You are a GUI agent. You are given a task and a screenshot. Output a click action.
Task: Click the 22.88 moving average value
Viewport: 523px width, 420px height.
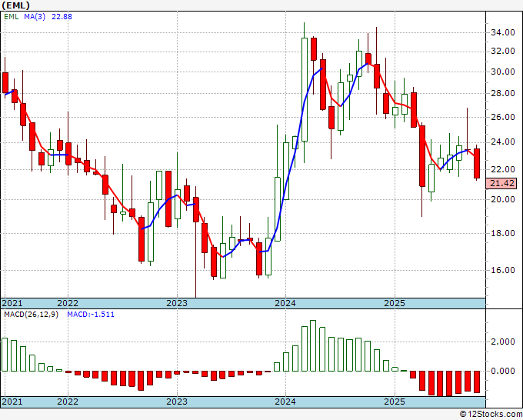pyautogui.click(x=62, y=17)
